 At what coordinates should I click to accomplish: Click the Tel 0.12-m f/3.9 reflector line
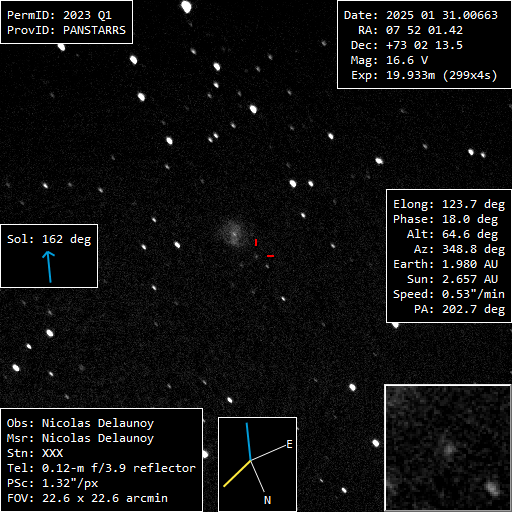click(x=101, y=468)
